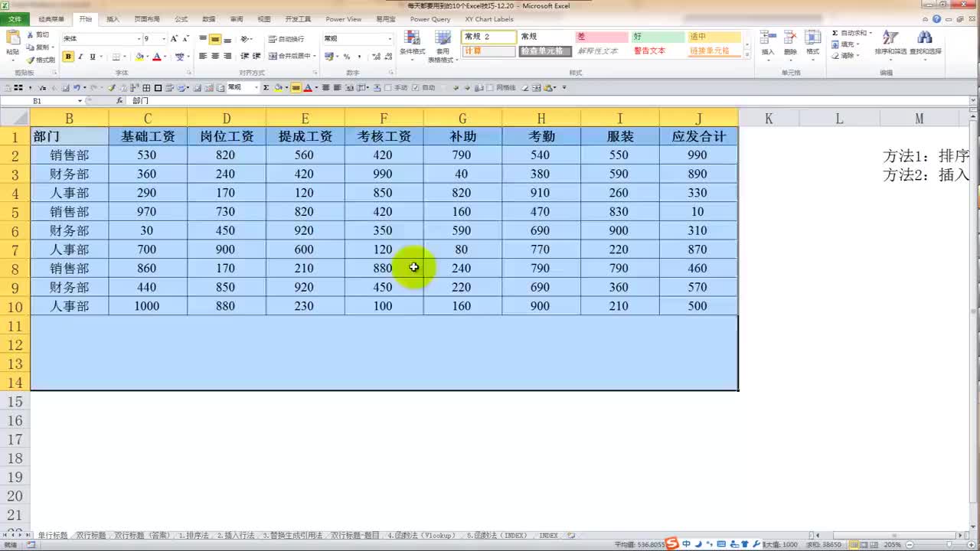Toggle Wrap Text (自动换行)
The image size is (980, 551).
(x=286, y=39)
